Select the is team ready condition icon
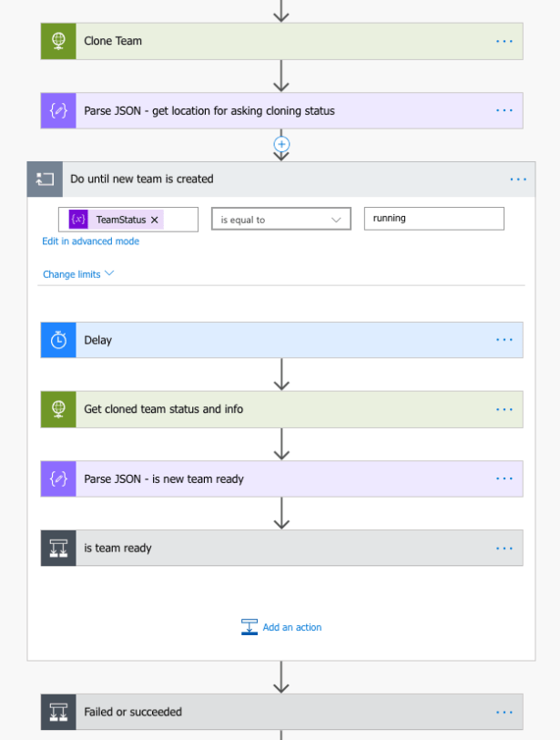 pyautogui.click(x=57, y=548)
